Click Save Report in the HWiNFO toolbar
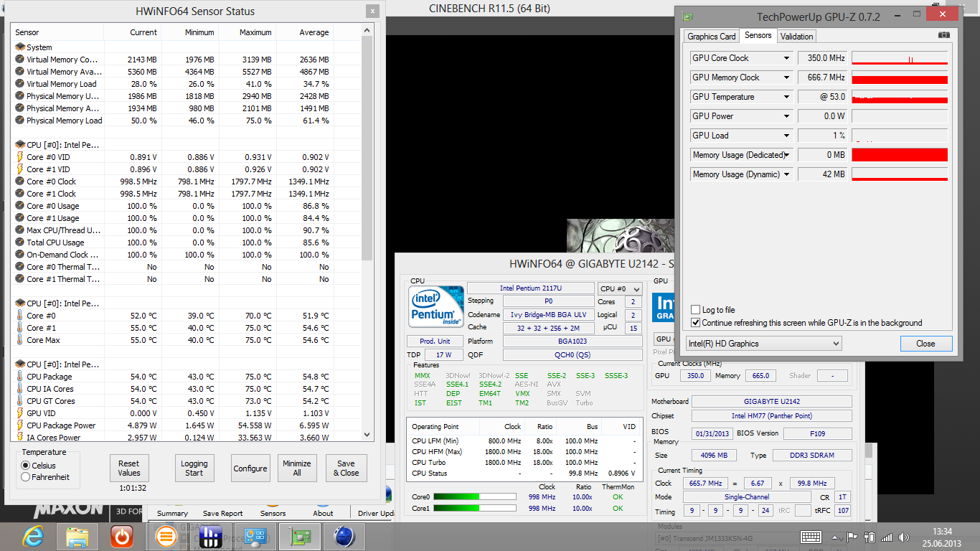 (222, 513)
